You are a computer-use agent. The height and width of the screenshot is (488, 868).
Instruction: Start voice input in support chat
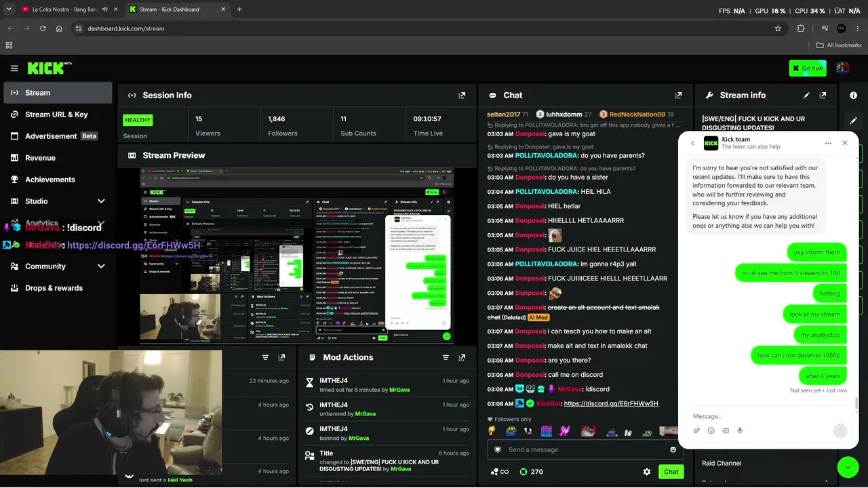(740, 430)
